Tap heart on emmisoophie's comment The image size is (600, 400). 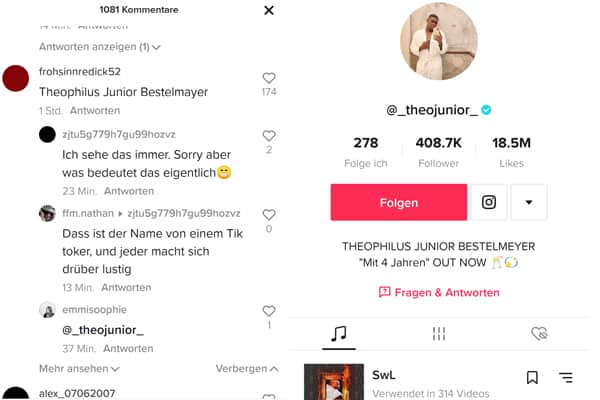[269, 311]
